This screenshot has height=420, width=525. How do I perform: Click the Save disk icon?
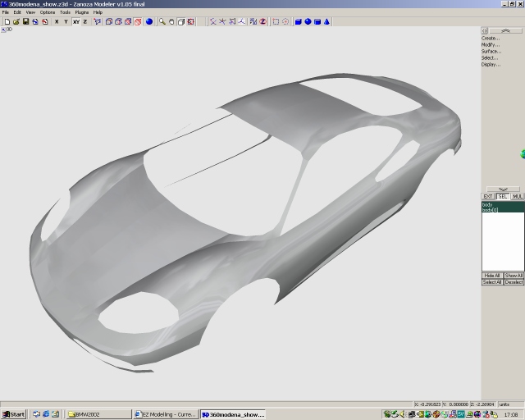pos(25,21)
